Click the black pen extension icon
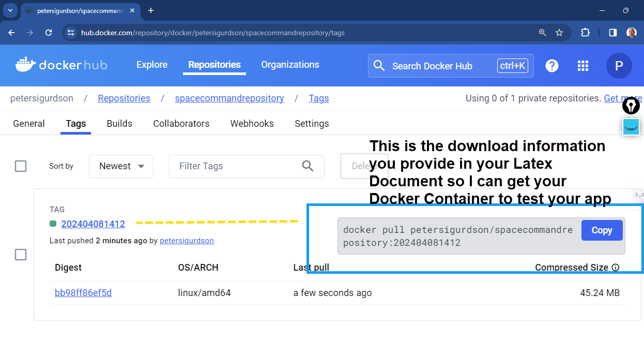This screenshot has width=644, height=354. click(631, 106)
